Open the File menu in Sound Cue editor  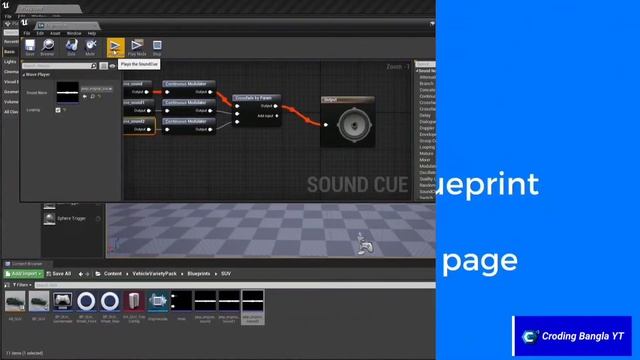click(x=27, y=33)
